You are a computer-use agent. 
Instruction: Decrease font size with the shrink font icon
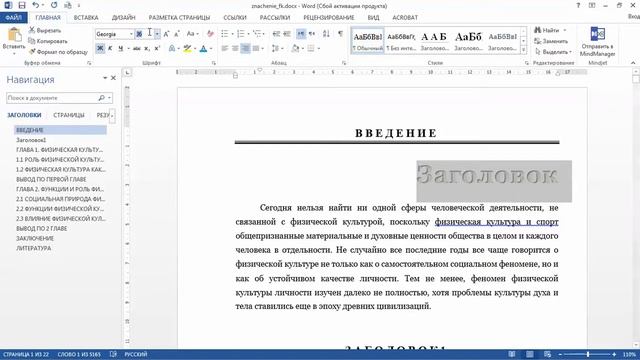176,34
